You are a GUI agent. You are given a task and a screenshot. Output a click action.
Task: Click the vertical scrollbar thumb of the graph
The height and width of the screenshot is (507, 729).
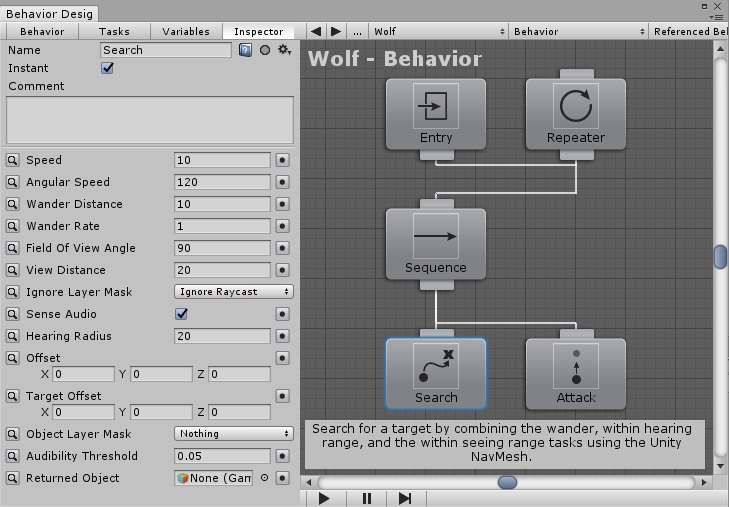[x=720, y=257]
